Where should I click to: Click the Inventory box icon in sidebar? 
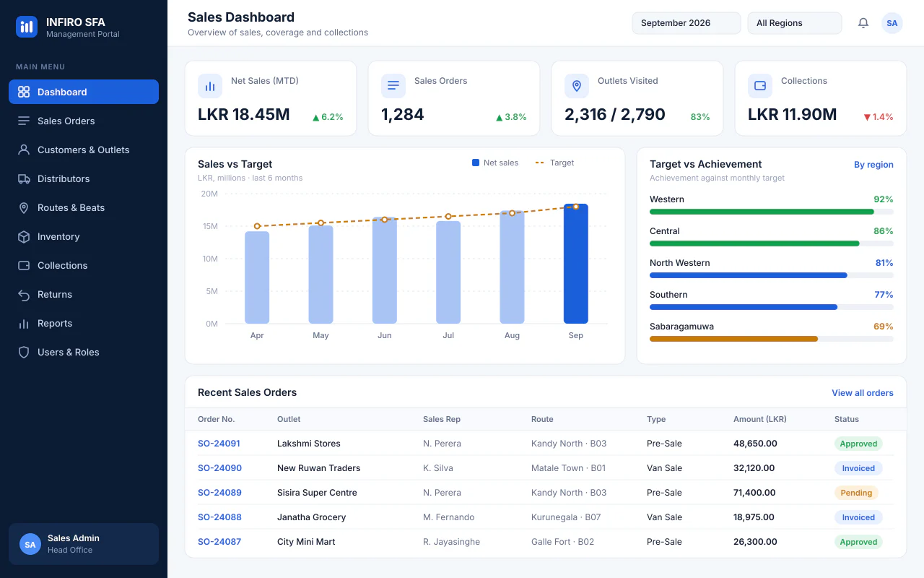(x=24, y=236)
